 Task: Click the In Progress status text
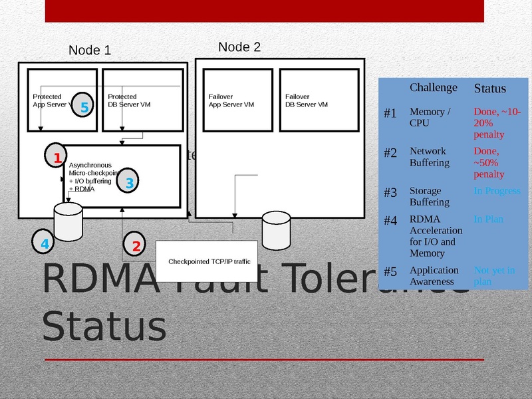pyautogui.click(x=497, y=191)
